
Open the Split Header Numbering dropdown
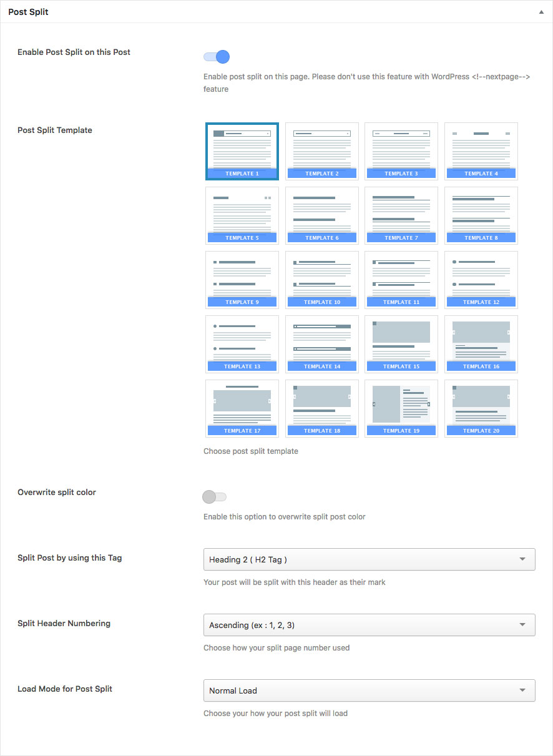pos(369,625)
